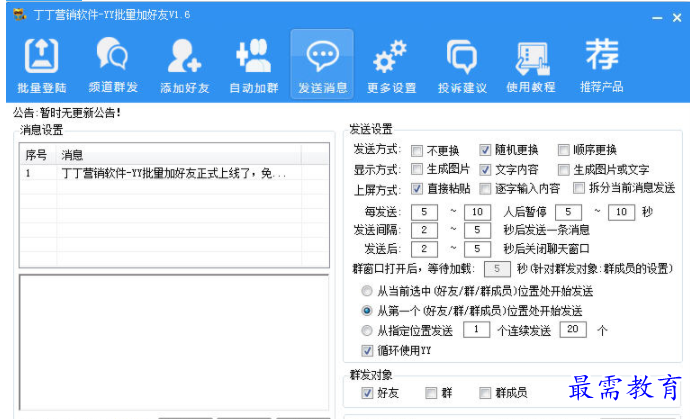Select the 发送消息 send message tool
The width and height of the screenshot is (690, 419).
pos(322,64)
